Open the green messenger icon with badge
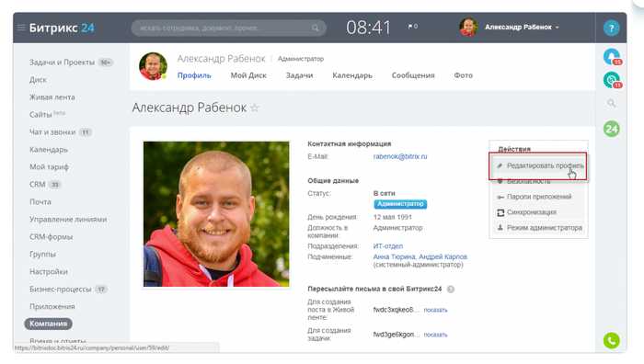The image size is (644, 364). point(611,80)
